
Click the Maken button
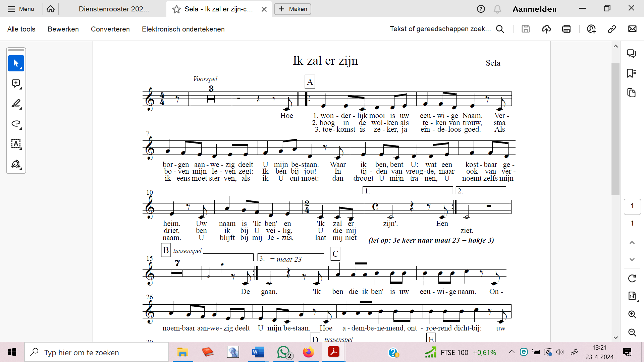point(292,9)
